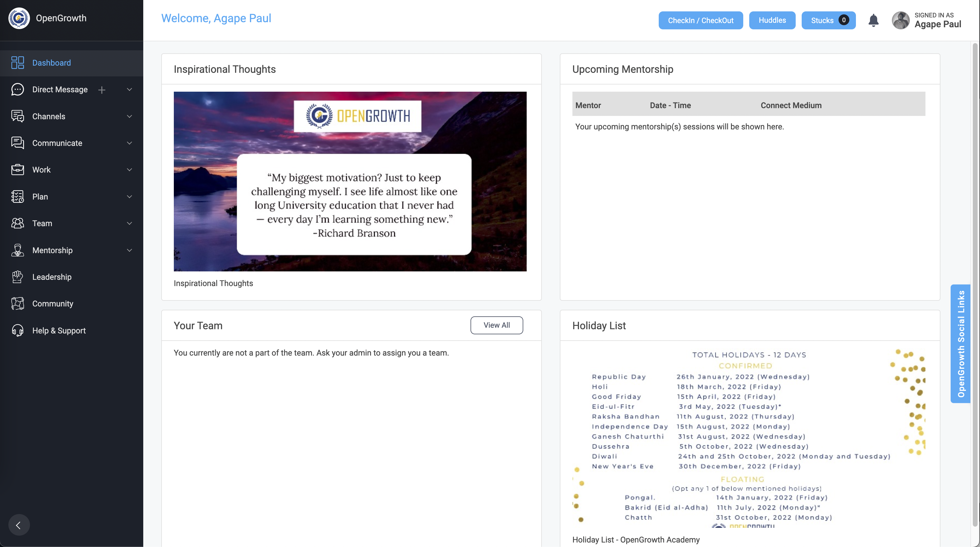980x547 pixels.
Task: Click the Mentor column header
Action: 588,105
